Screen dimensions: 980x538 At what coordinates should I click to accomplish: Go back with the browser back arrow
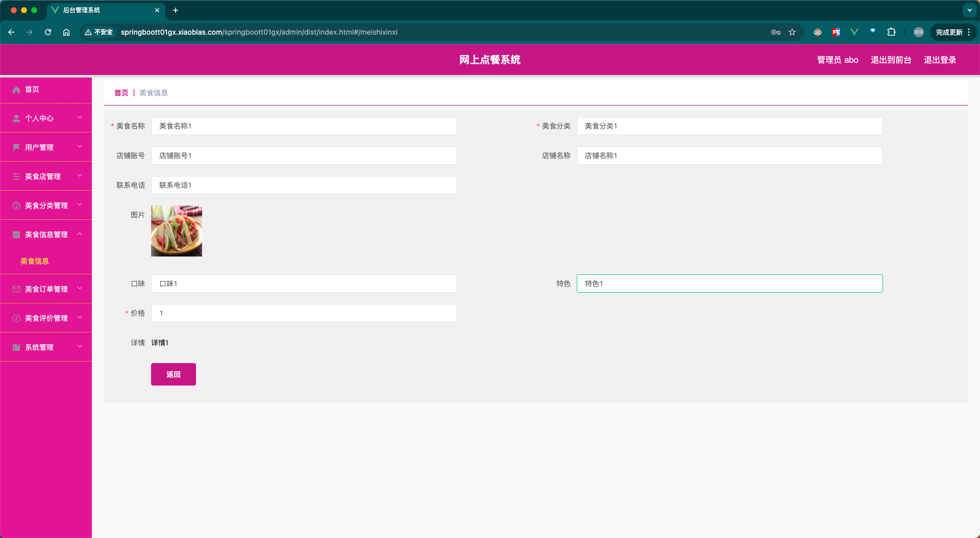[x=11, y=32]
